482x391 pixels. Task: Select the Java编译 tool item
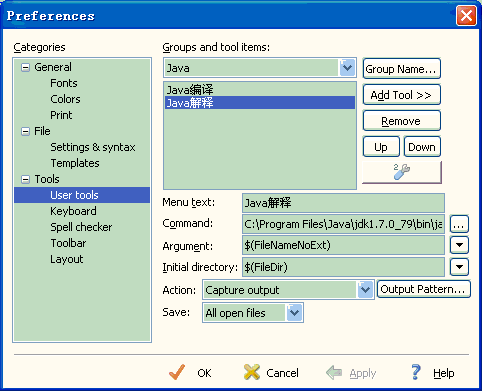[260, 89]
